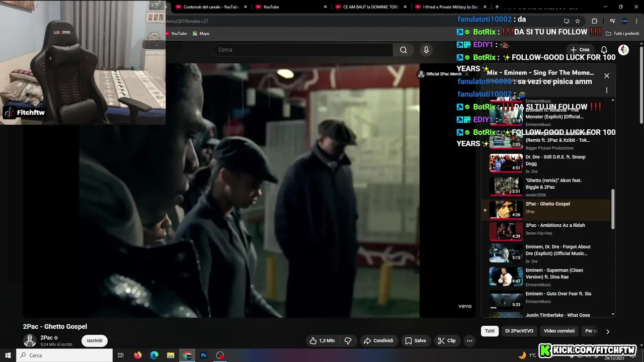Screen dimensions: 644x362
Task: Close the Contenuti del canale tab
Action: click(x=246, y=7)
